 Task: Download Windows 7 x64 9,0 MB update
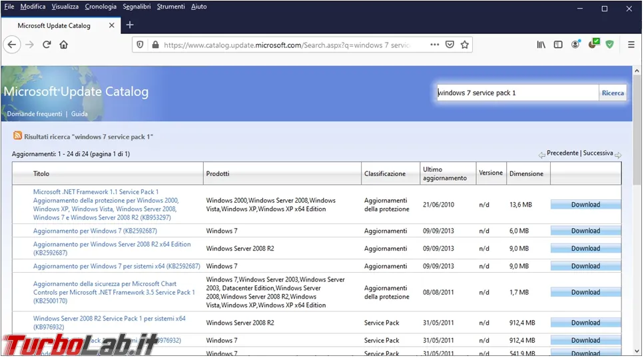tap(585, 267)
